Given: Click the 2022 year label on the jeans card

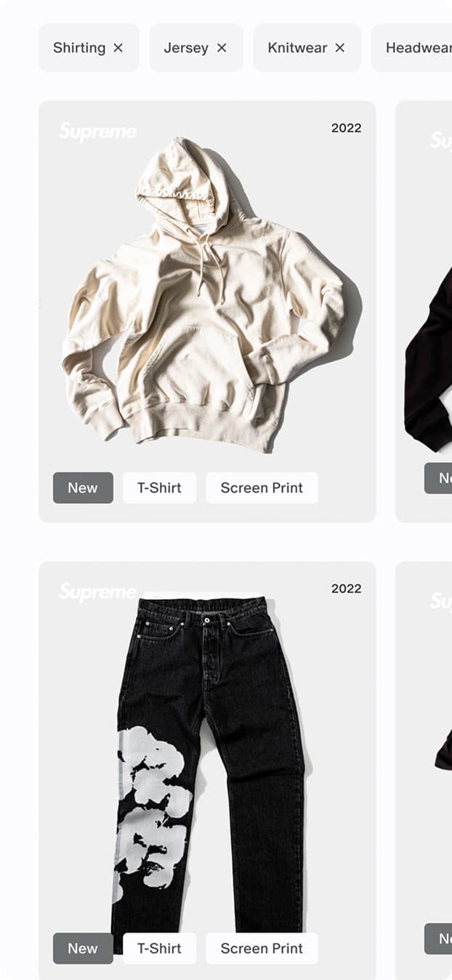Looking at the screenshot, I should tap(346, 589).
